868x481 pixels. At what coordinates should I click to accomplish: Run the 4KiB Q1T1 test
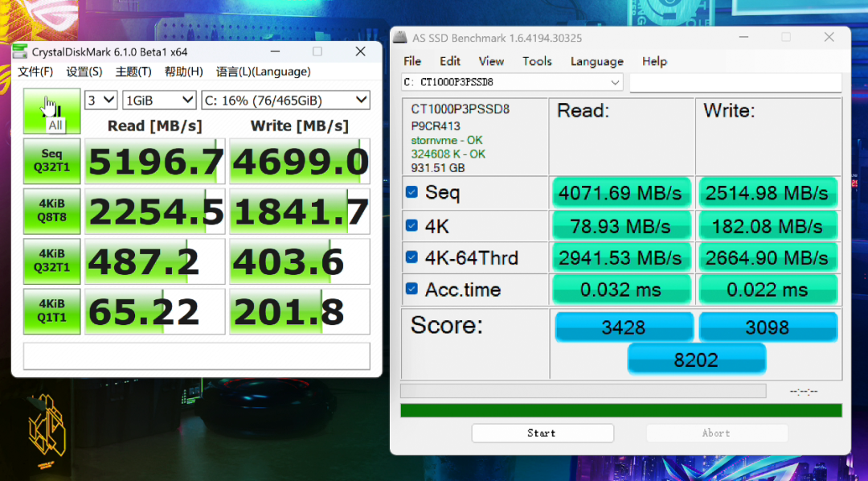(x=51, y=310)
